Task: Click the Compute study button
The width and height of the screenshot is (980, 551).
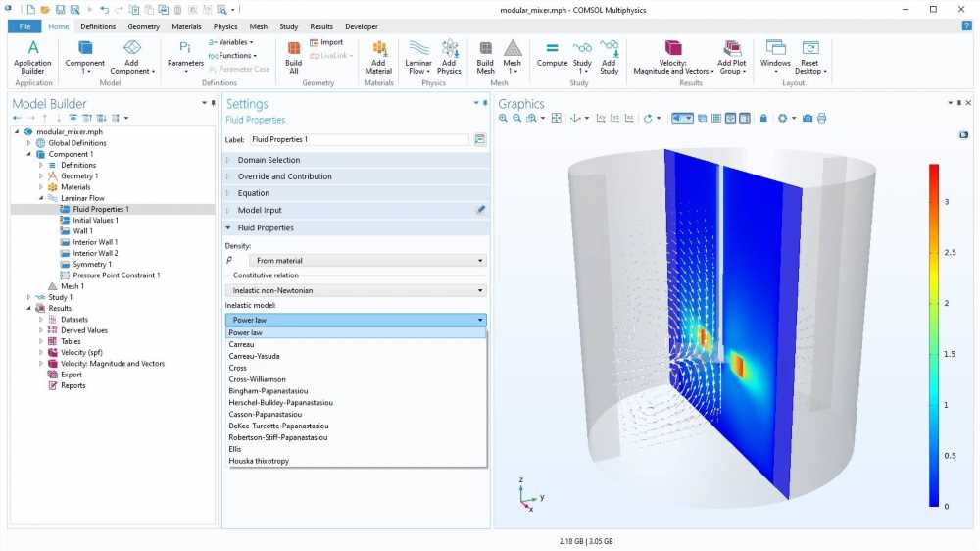Action: [x=552, y=54]
